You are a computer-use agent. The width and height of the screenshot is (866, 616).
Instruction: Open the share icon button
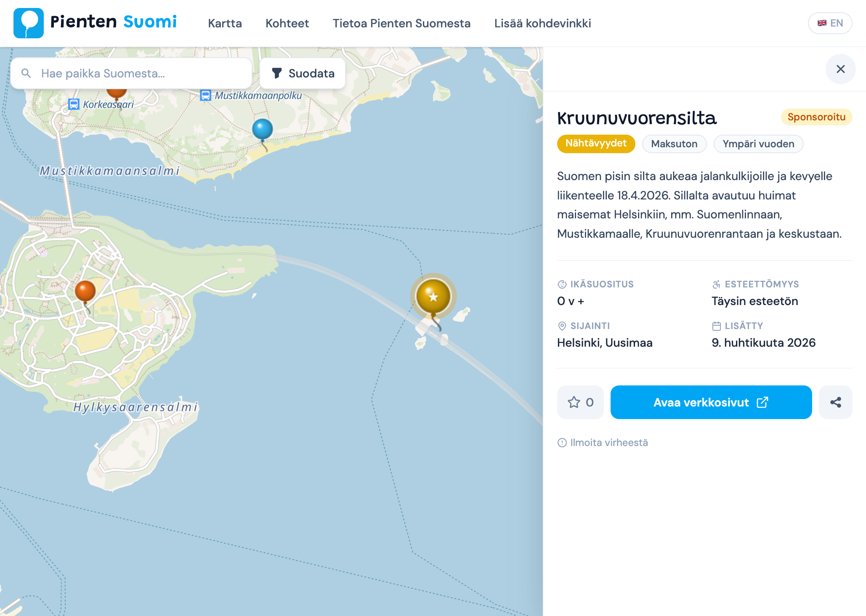835,402
